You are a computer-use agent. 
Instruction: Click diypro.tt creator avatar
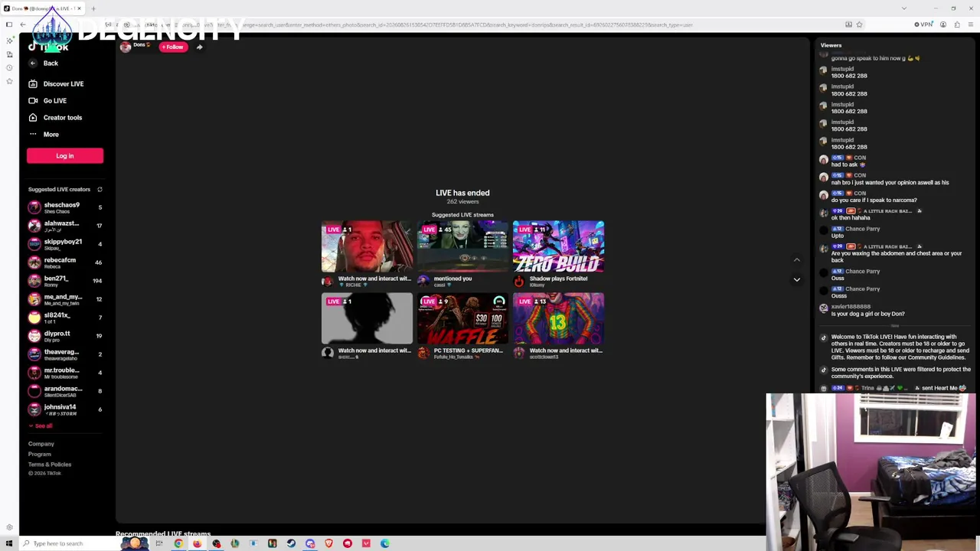point(34,336)
